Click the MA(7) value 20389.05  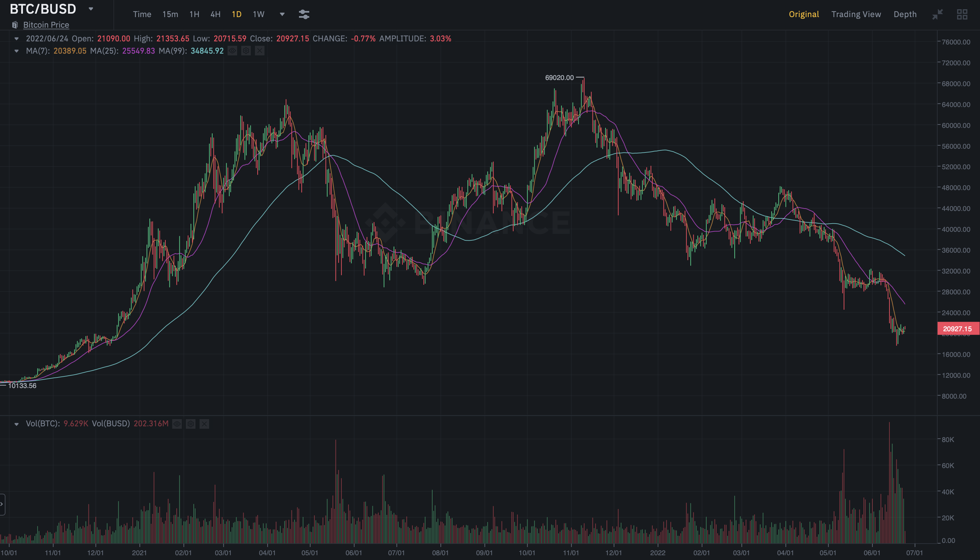click(x=70, y=51)
